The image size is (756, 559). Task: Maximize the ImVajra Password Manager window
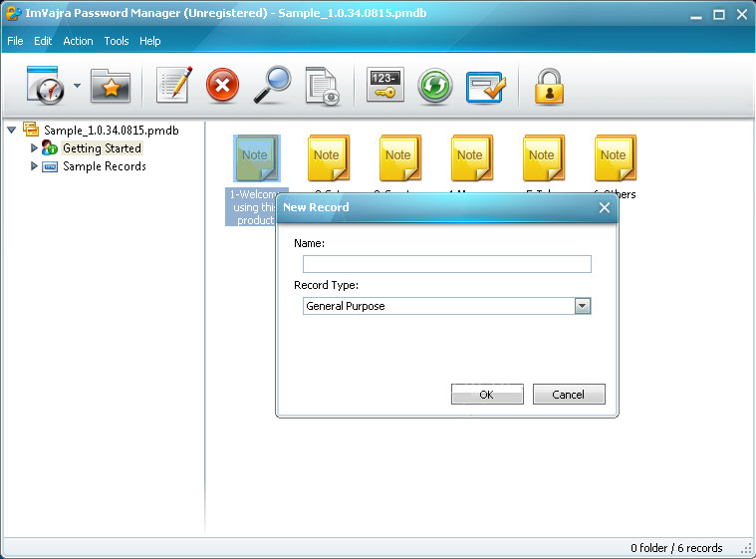coord(719,15)
